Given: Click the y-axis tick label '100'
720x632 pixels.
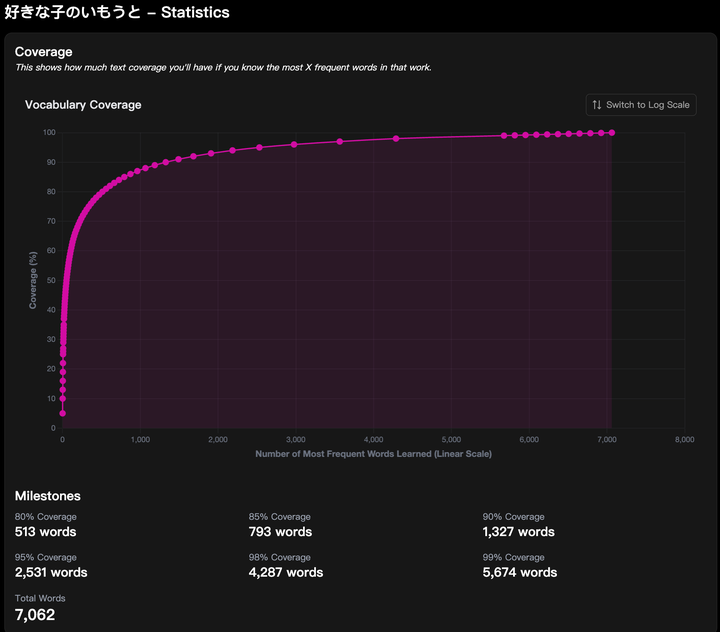Looking at the screenshot, I should point(49,132).
